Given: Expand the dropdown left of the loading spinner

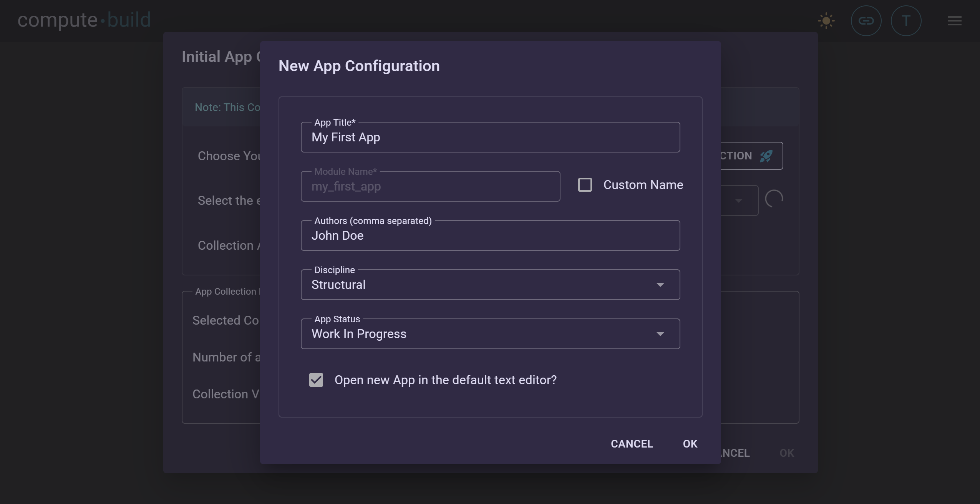Looking at the screenshot, I should click(739, 200).
